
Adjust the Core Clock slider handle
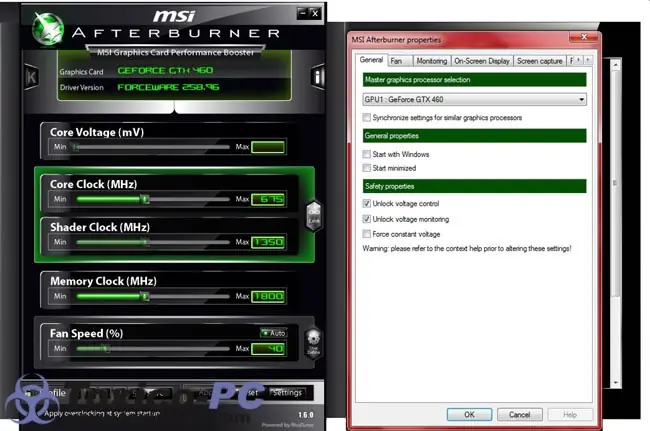tap(145, 199)
